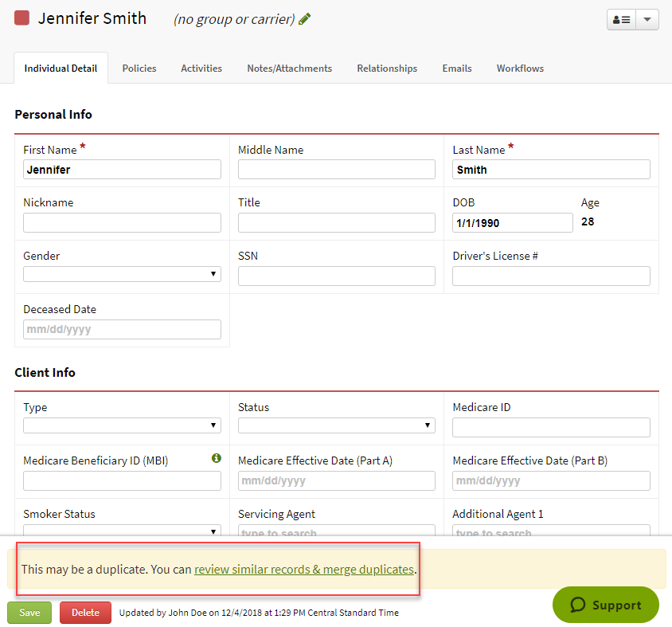672x627 pixels.
Task: Click Medicare Effective Date (Part B) field
Action: click(551, 480)
